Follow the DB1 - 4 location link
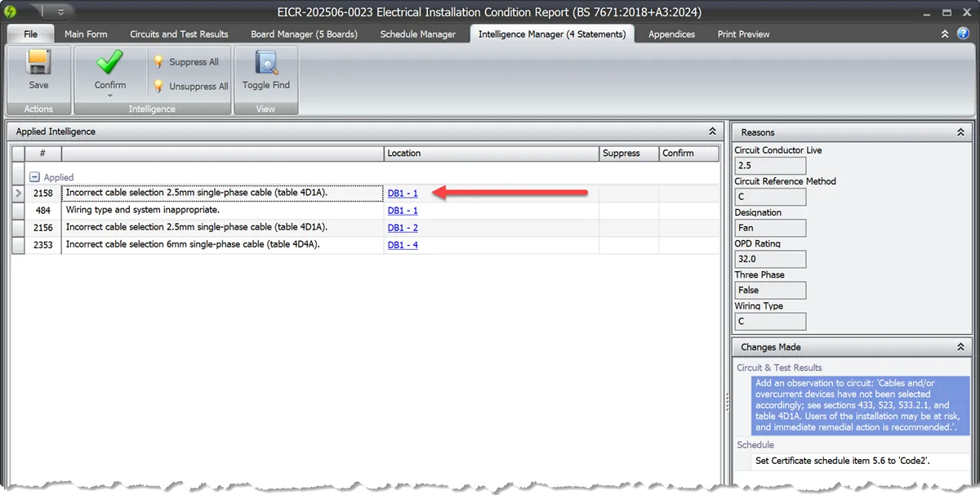 [403, 244]
